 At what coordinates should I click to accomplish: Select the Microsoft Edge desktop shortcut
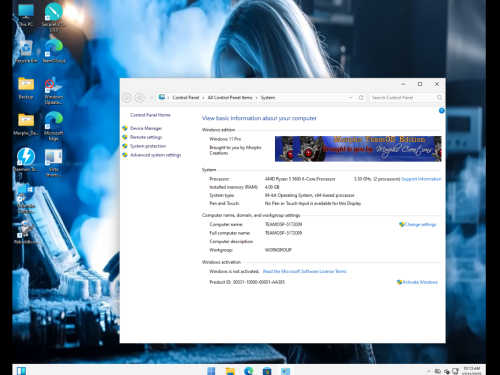(x=54, y=126)
